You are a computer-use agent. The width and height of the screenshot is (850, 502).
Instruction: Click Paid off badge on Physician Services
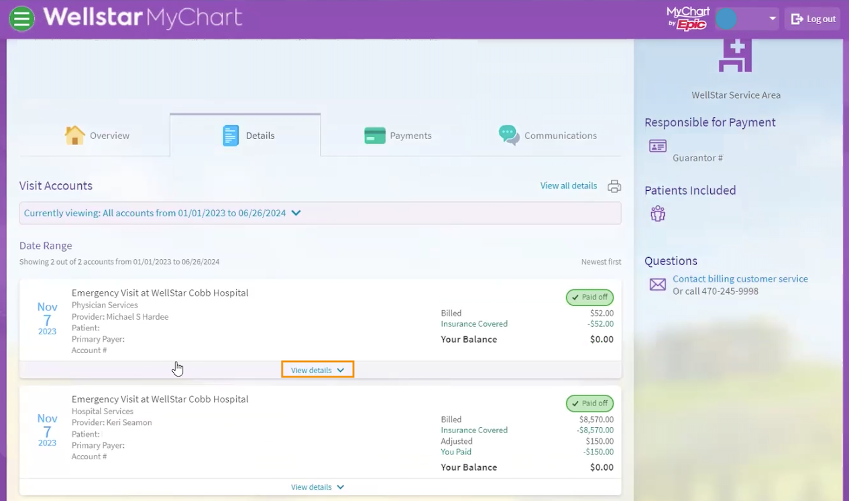[590, 297]
